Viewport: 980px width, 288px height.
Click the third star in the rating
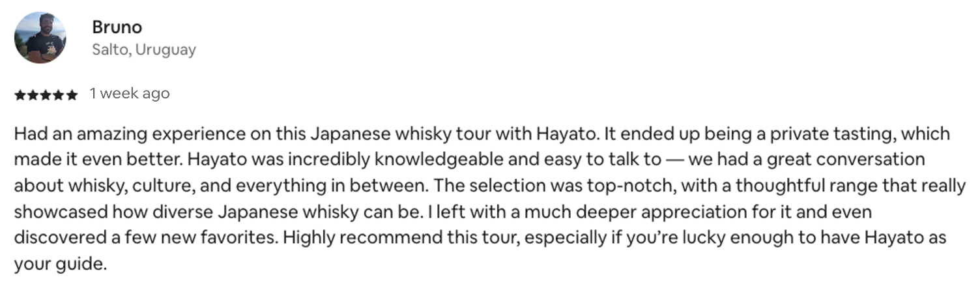pyautogui.click(x=46, y=95)
